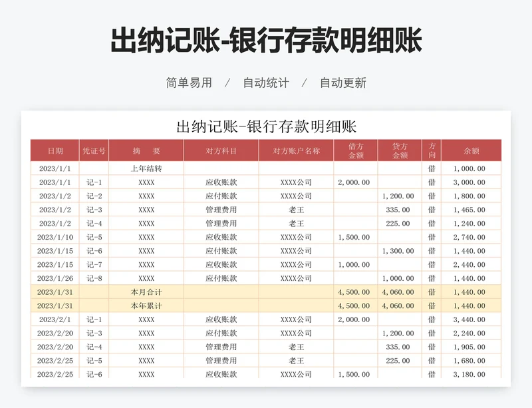Select voucher cell 记-8
532x408 pixels.
click(94, 278)
